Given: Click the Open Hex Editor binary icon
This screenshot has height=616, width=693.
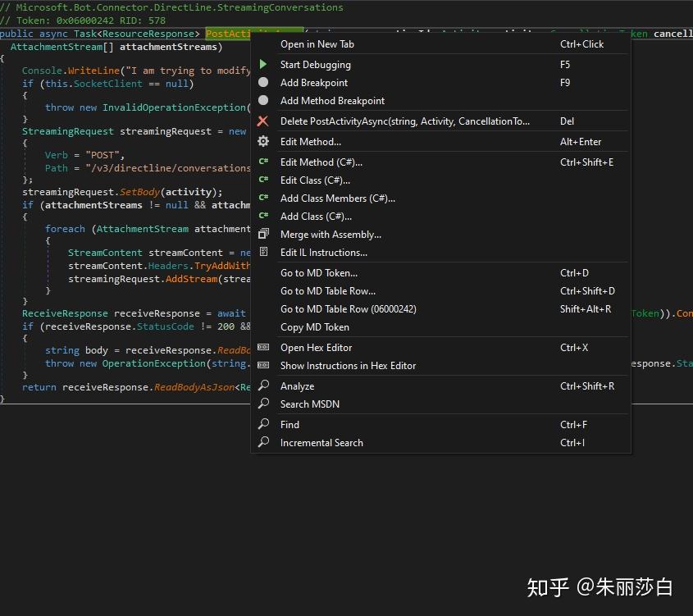Looking at the screenshot, I should [x=263, y=347].
